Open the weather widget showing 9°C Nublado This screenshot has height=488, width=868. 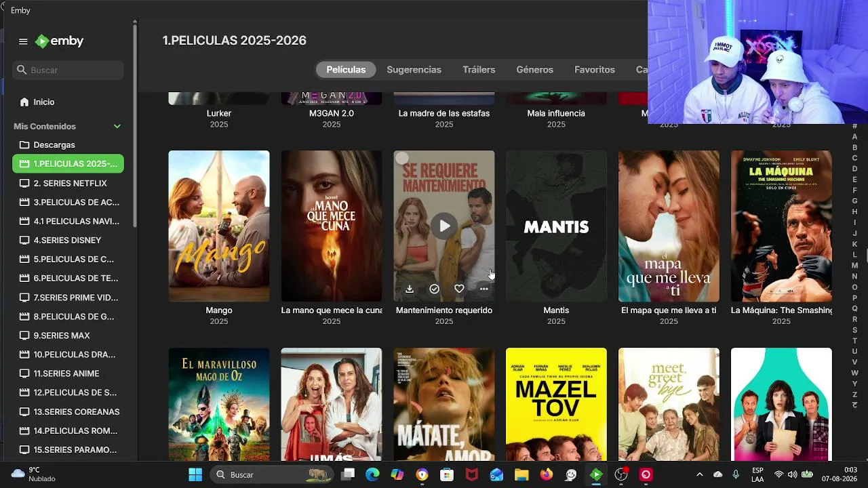click(x=34, y=474)
